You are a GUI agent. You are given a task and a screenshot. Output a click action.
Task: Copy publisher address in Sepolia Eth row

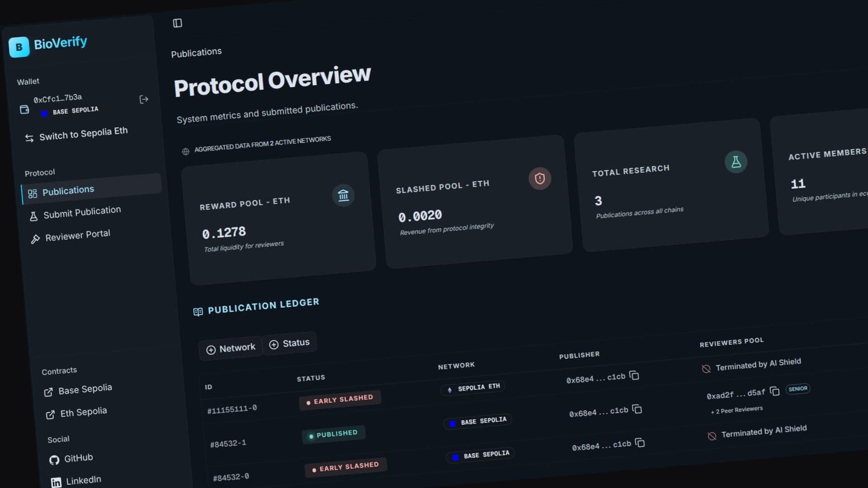634,375
